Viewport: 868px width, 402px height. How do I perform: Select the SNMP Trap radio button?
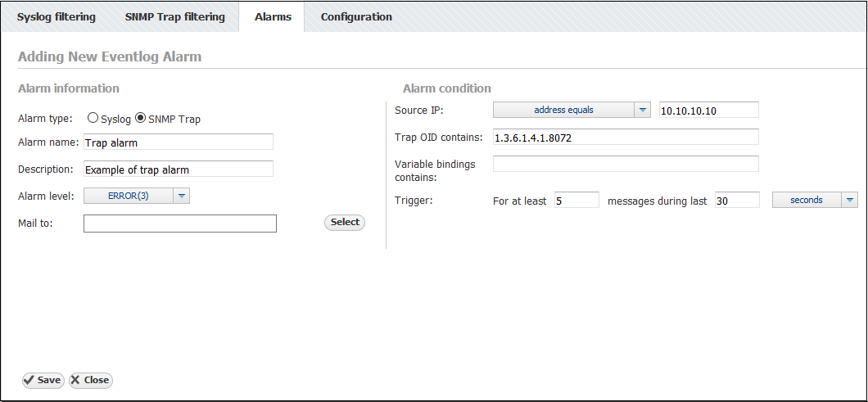click(x=141, y=118)
